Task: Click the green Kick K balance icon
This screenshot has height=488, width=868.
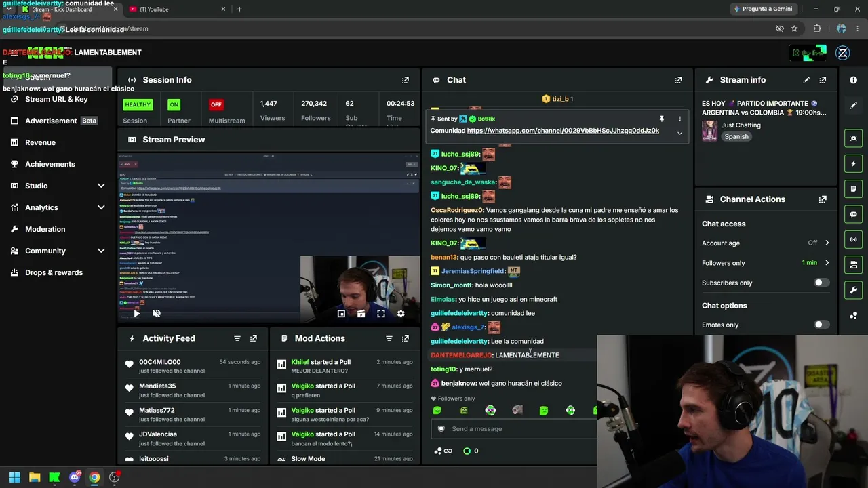Action: [467, 451]
